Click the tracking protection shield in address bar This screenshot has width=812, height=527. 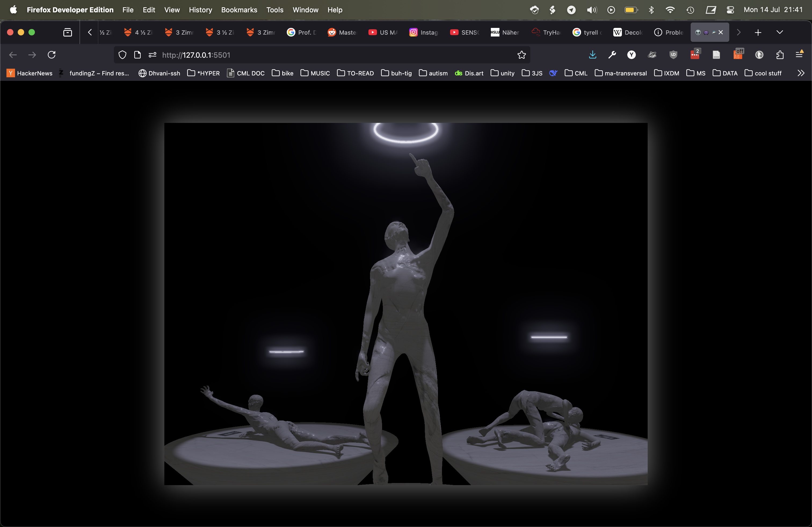click(122, 54)
